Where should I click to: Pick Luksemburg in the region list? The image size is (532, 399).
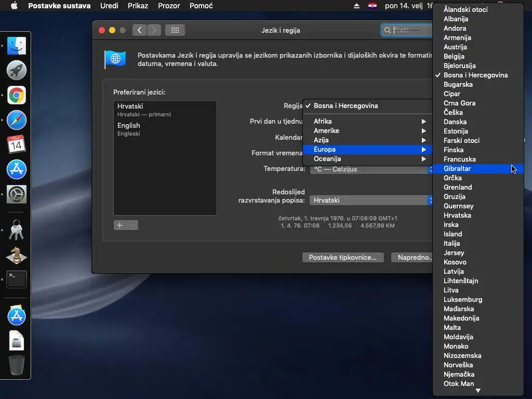(478, 300)
